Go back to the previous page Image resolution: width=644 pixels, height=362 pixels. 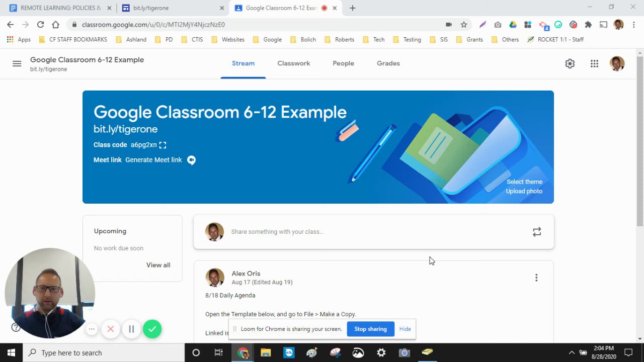(10, 25)
